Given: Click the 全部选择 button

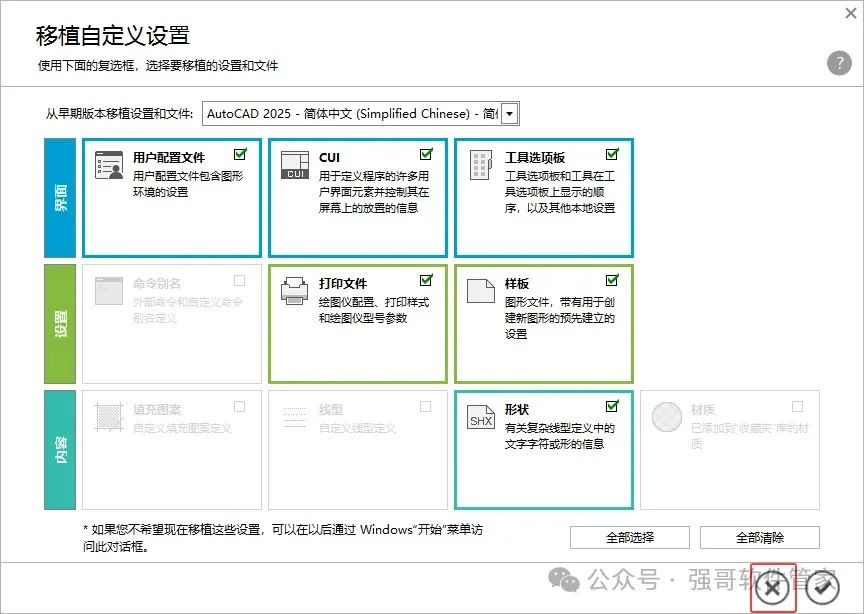Looking at the screenshot, I should pyautogui.click(x=630, y=537).
